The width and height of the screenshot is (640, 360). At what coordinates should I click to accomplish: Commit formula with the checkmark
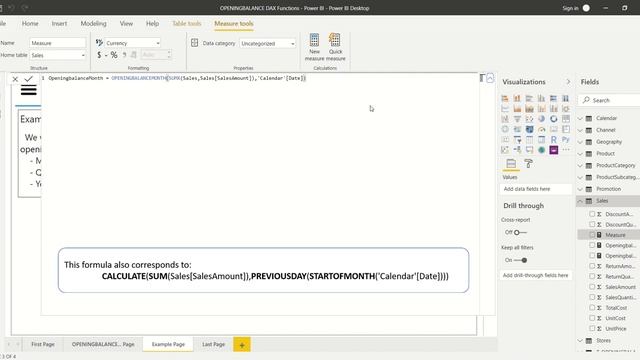click(x=28, y=78)
